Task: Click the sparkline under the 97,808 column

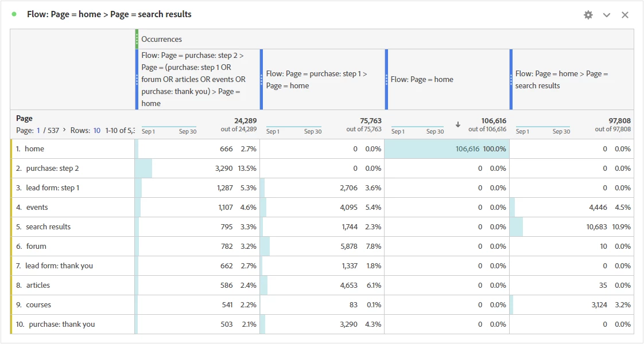Action: pos(542,127)
